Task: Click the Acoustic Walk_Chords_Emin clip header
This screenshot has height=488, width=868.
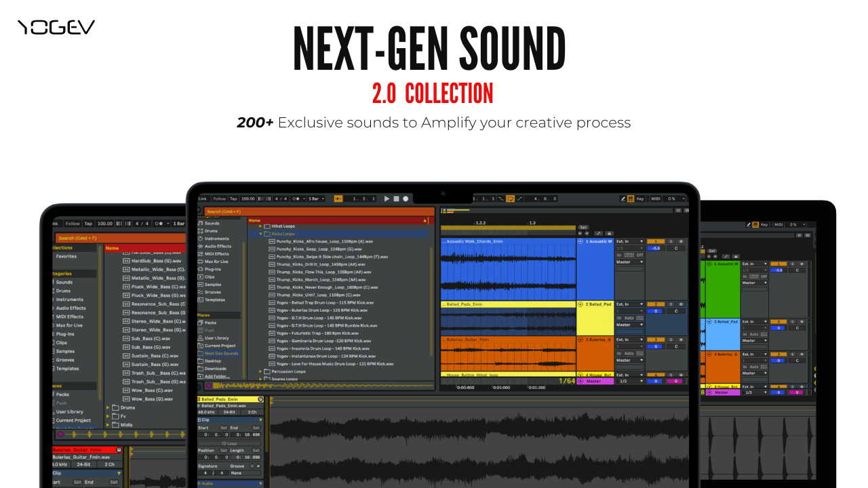Action: point(508,241)
